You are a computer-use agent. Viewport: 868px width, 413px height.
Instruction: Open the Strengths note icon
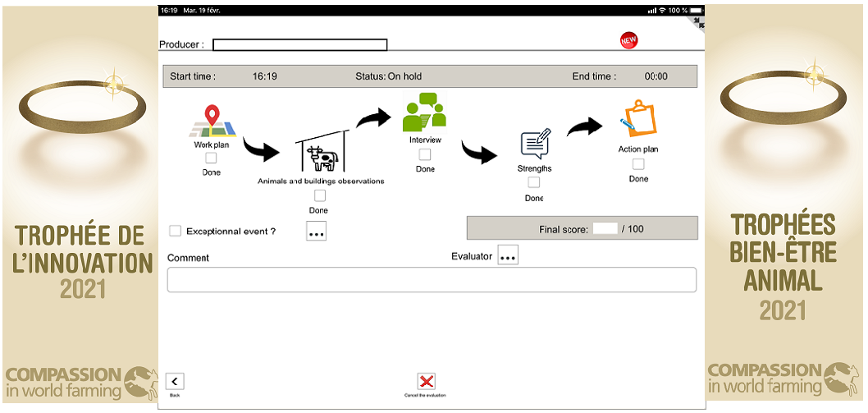point(536,144)
